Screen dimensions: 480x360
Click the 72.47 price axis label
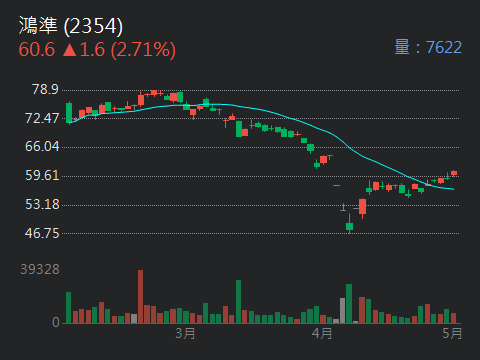tap(42, 118)
